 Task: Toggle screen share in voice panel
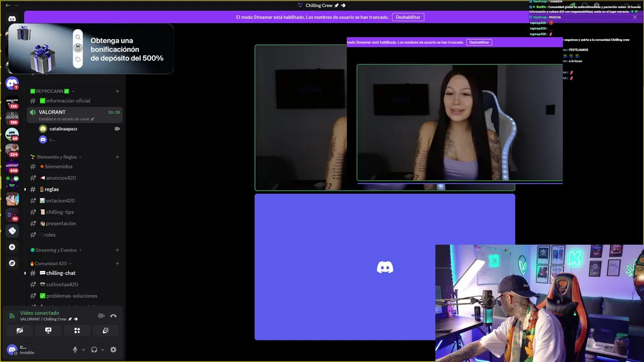(x=48, y=330)
